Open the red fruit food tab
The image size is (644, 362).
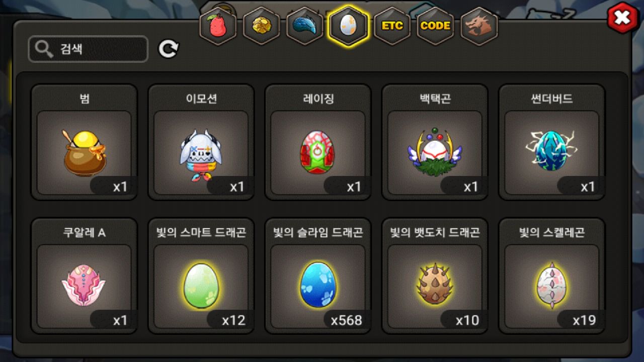218,26
